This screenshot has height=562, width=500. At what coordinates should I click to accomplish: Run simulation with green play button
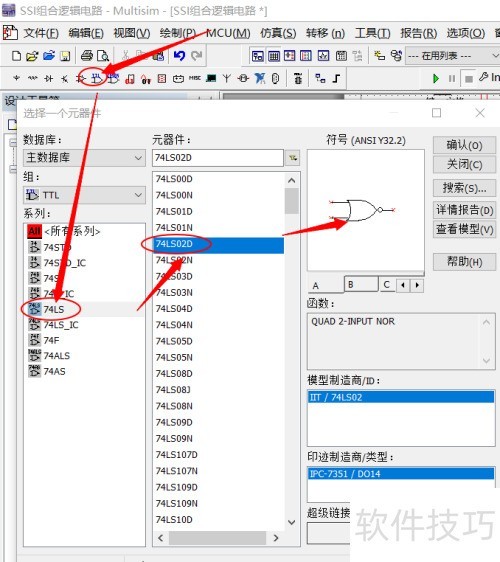[x=435, y=78]
